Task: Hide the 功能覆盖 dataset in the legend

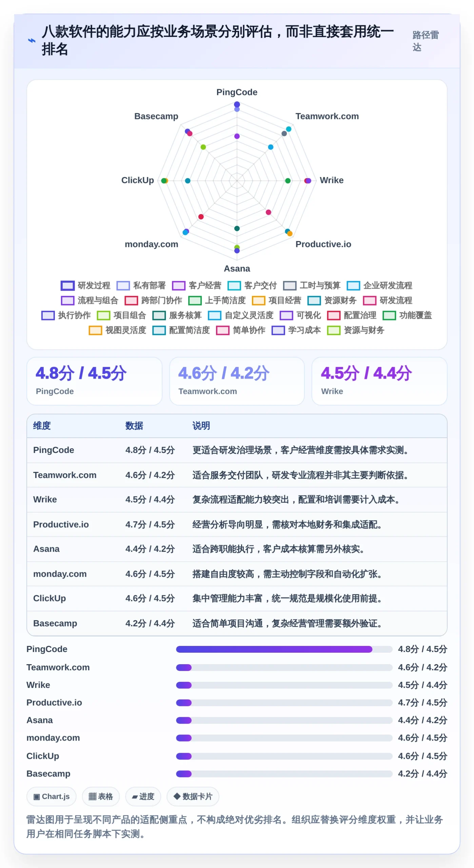Action: point(408,315)
